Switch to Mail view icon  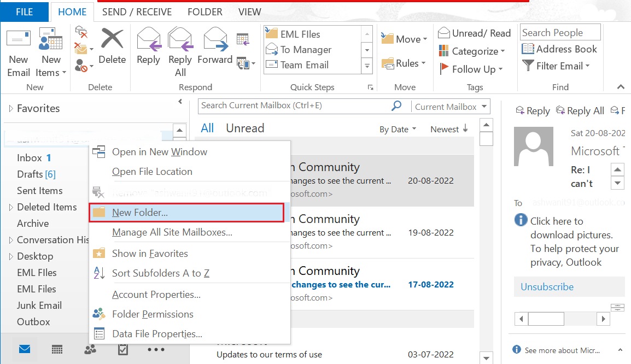(x=25, y=349)
